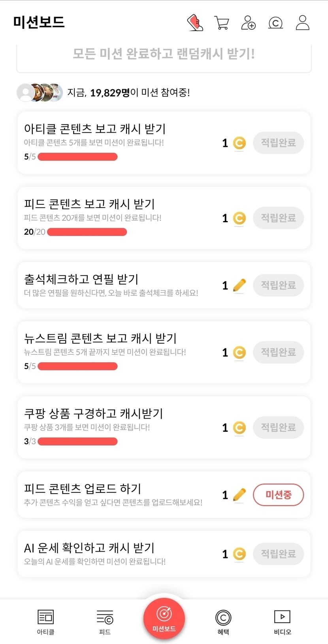The width and height of the screenshot is (328, 644).
Task: Switch to the 피드 tab
Action: (x=105, y=622)
